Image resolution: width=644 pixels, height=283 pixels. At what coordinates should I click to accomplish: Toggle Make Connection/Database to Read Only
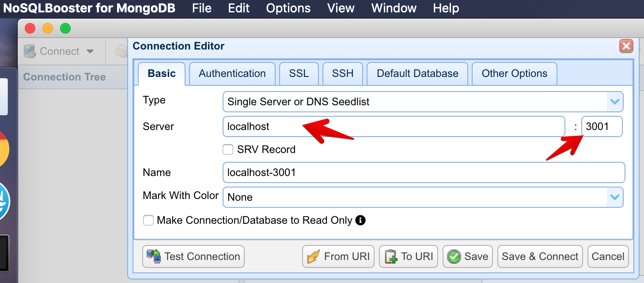coord(148,220)
